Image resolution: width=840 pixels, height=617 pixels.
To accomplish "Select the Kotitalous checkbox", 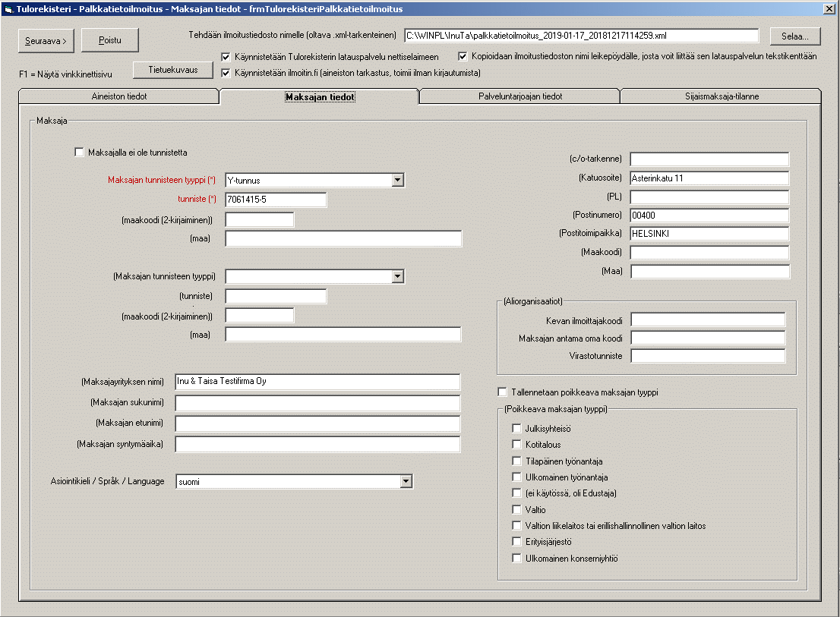I will [x=517, y=445].
